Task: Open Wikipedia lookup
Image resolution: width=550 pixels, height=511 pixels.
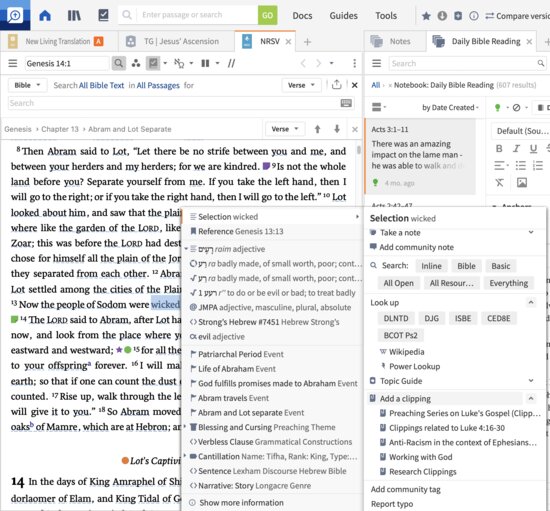Action: [x=407, y=352]
